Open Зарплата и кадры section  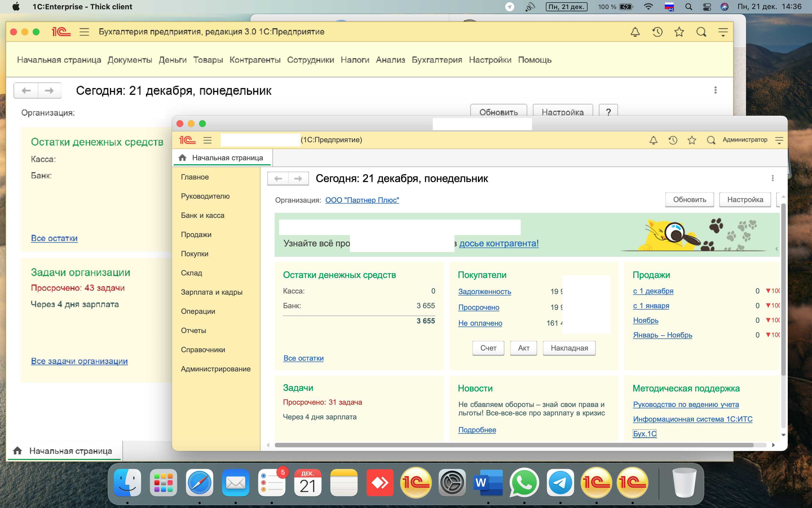pos(211,292)
